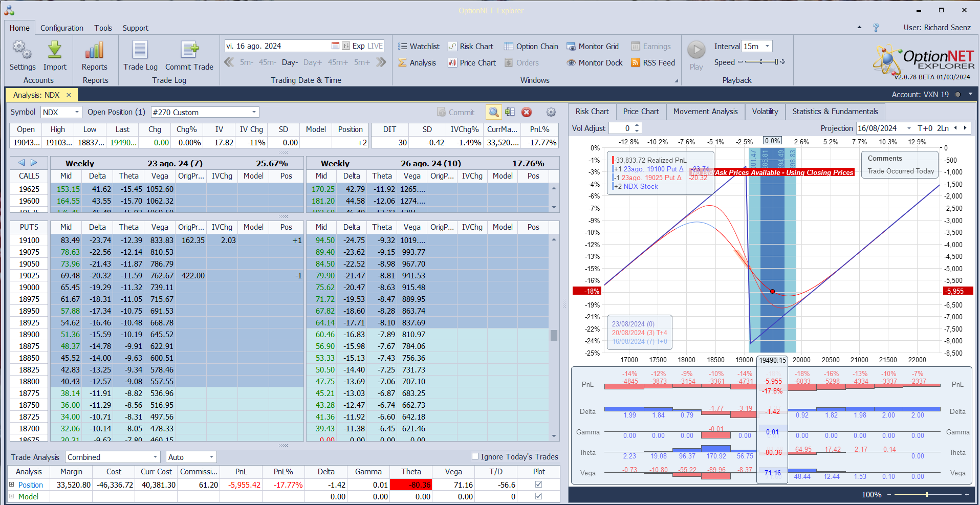Click the red delete position icon
Image resolution: width=980 pixels, height=505 pixels.
coord(526,112)
